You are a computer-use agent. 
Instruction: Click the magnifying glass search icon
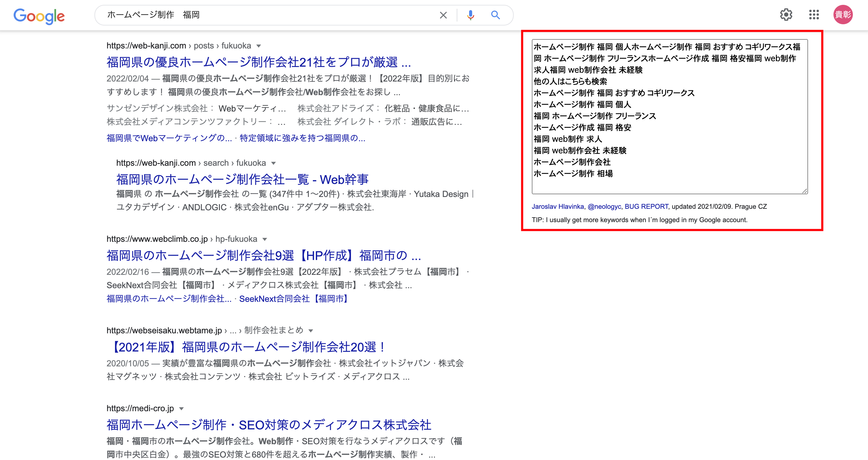(x=495, y=15)
